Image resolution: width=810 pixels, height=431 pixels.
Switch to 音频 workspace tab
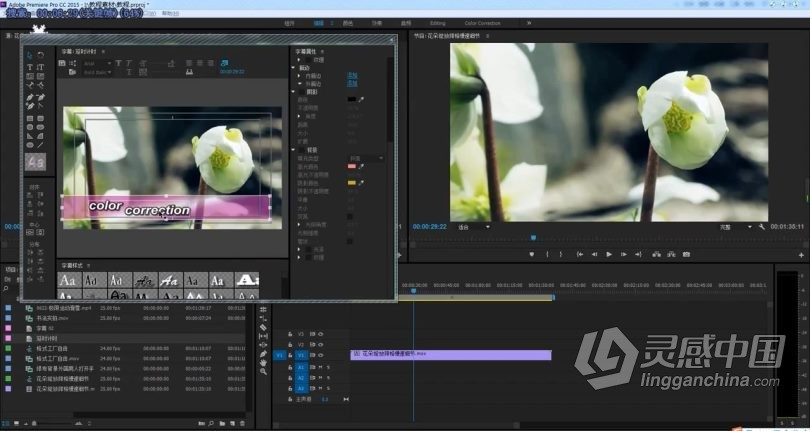(x=406, y=23)
